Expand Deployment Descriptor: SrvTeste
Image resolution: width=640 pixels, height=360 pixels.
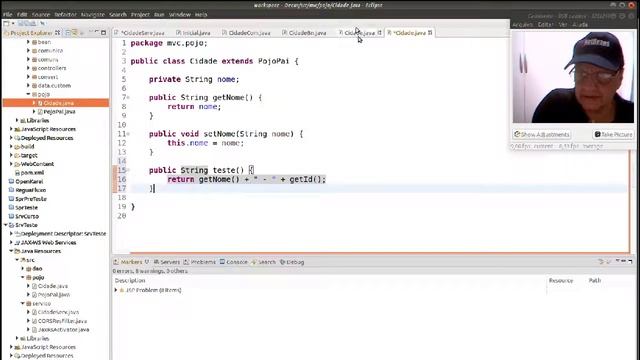[x=11, y=233]
